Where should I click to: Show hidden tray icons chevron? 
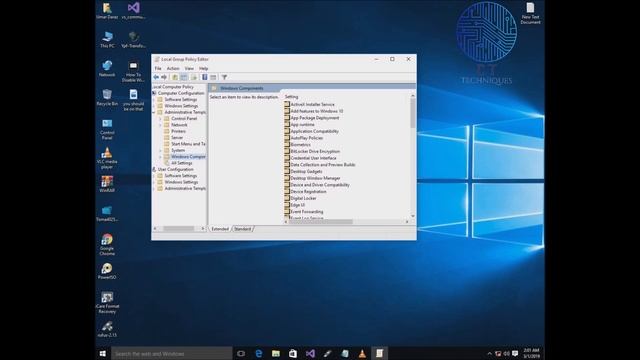tap(489, 353)
